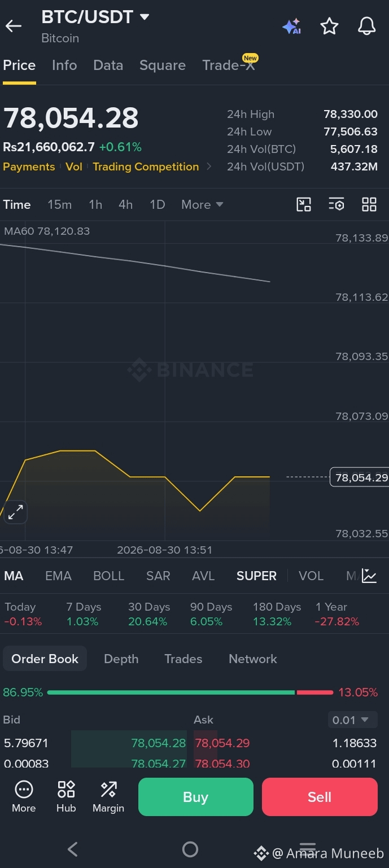Select the Time chart interval
Image resolution: width=389 pixels, height=868 pixels.
tap(17, 204)
